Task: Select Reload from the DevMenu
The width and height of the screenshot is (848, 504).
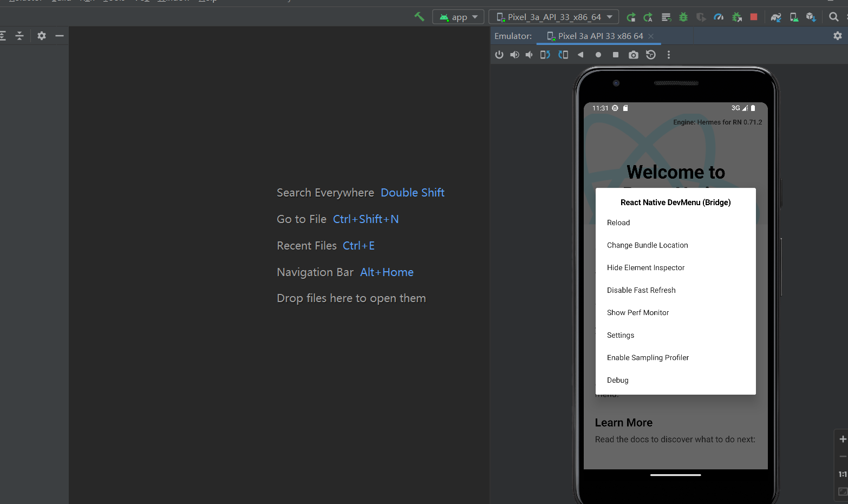Action: [618, 222]
